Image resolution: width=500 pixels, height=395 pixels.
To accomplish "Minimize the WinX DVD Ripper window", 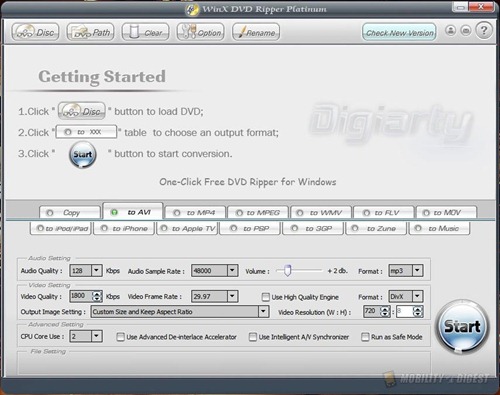I will tap(461, 7).
